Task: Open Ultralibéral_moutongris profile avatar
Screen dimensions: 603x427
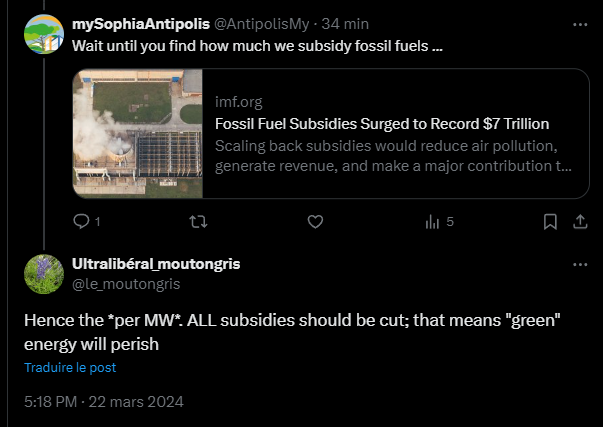Action: coord(44,274)
